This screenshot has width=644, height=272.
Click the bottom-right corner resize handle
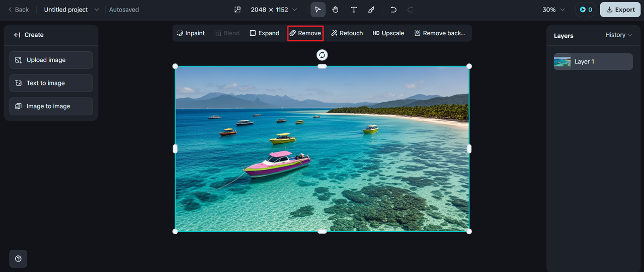(469, 231)
